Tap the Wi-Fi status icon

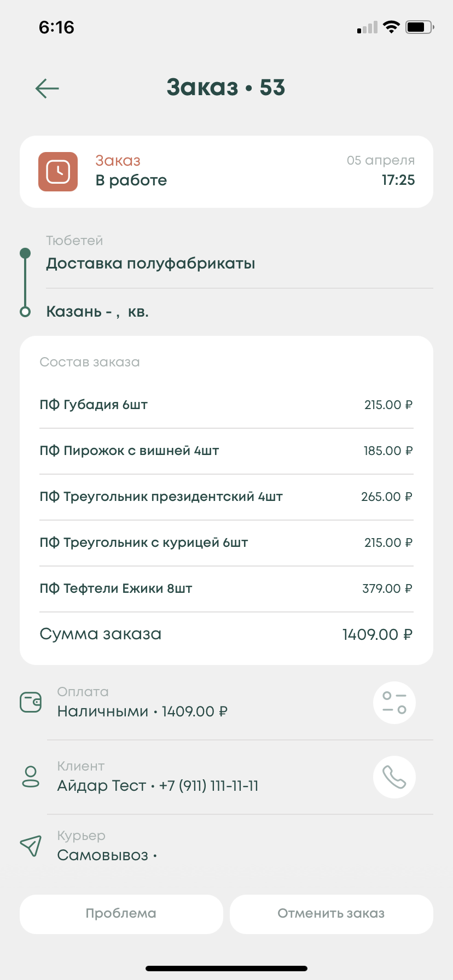click(391, 27)
